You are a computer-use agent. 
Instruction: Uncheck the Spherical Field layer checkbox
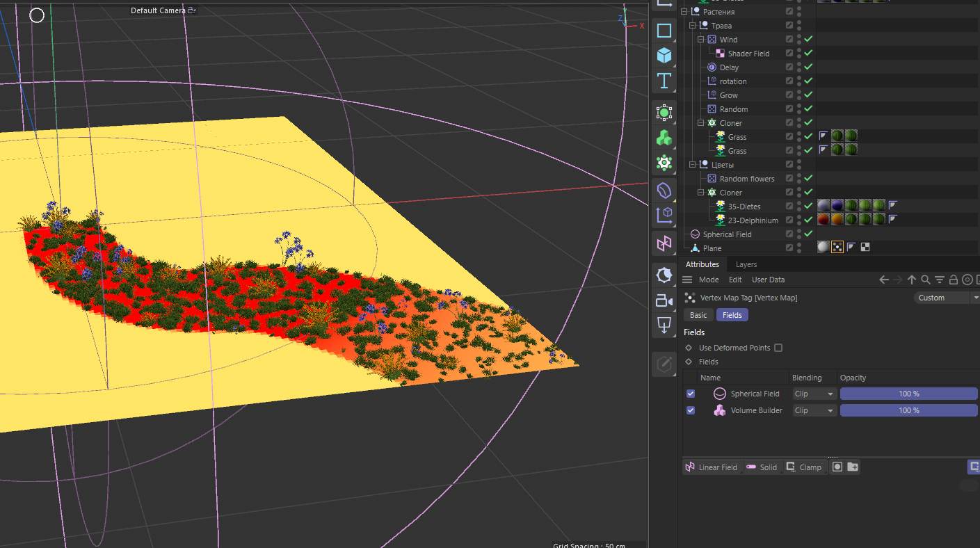click(x=691, y=394)
